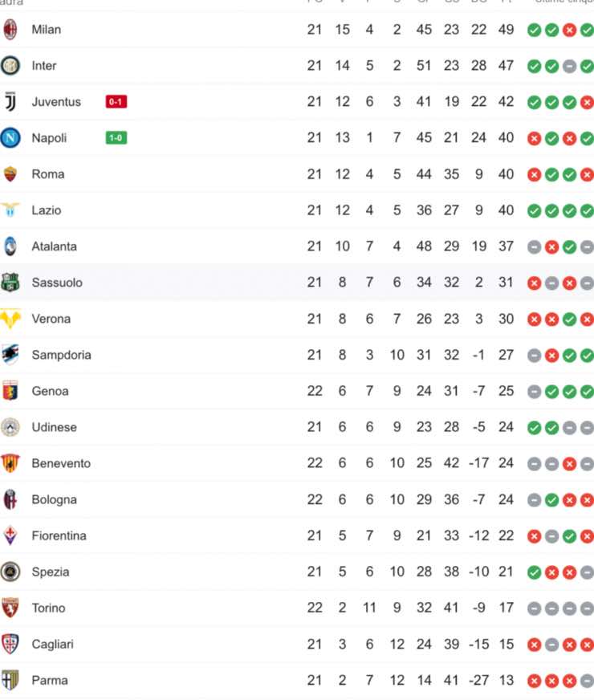This screenshot has width=594, height=700.
Task: Open Napoli live score 1-0 badge
Action: 116,138
